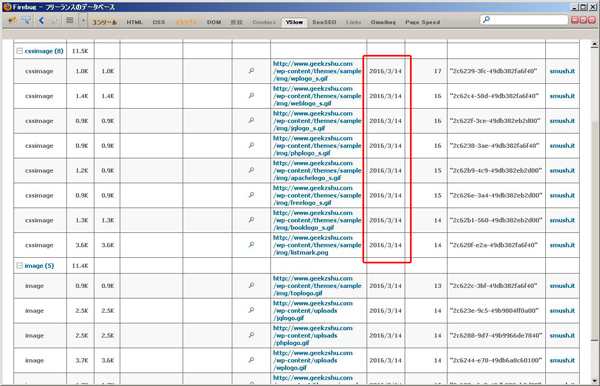Click the Firebug search field
The width and height of the screenshot is (600, 386).
[x=524, y=20]
